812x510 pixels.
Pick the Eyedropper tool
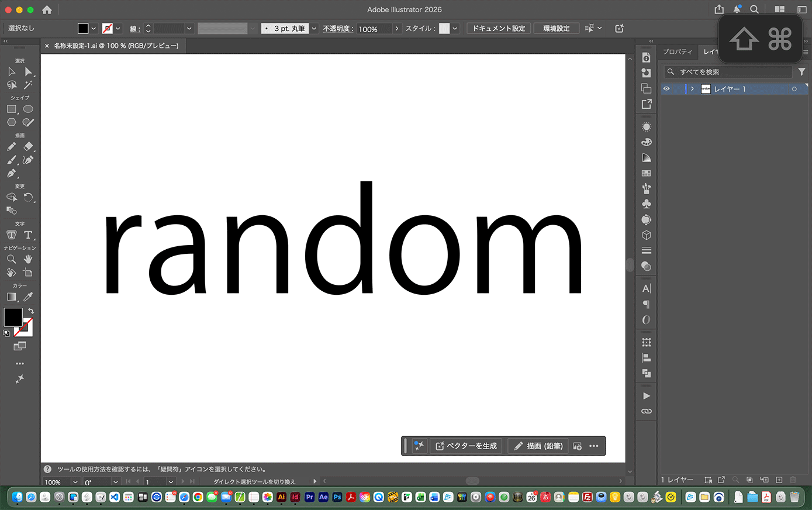click(28, 297)
